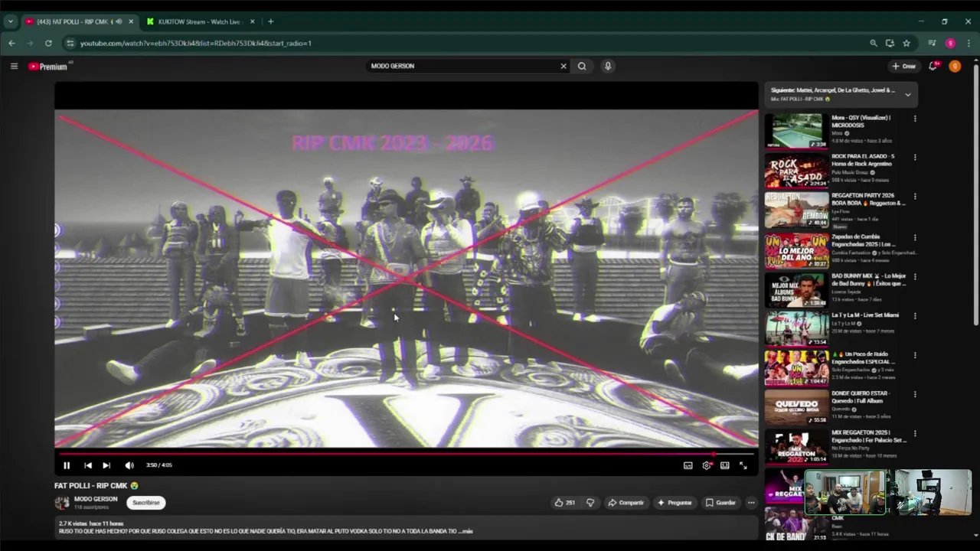Open YouTube notifications bell
The height and width of the screenshot is (551, 980).
[933, 67]
